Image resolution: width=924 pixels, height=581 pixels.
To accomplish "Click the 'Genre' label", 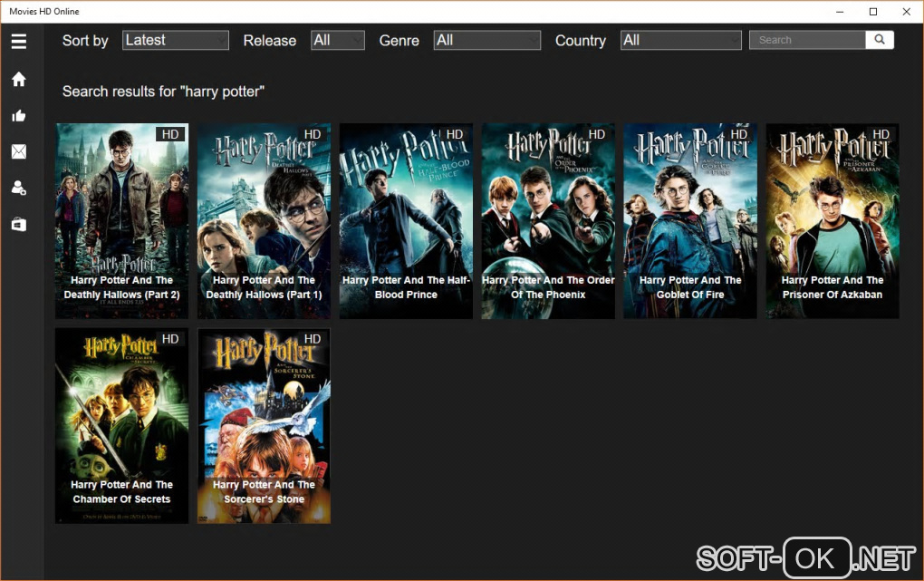I will point(399,41).
